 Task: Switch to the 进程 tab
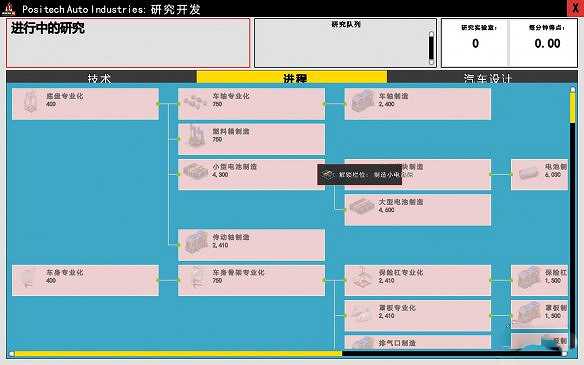click(x=292, y=77)
